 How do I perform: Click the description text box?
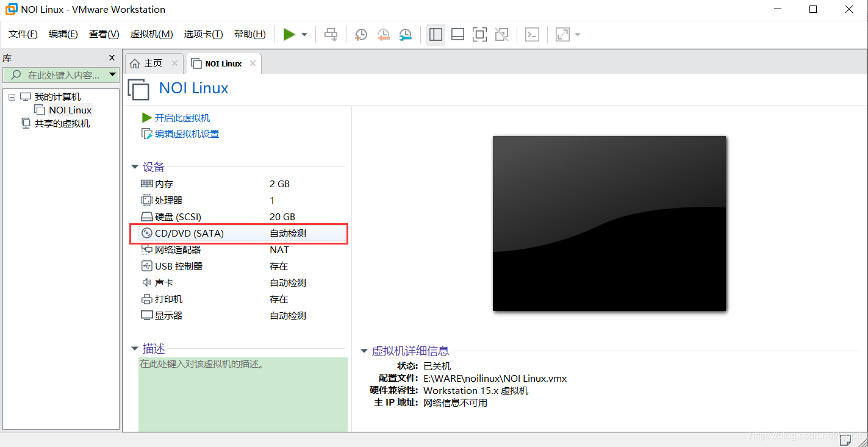(243, 395)
